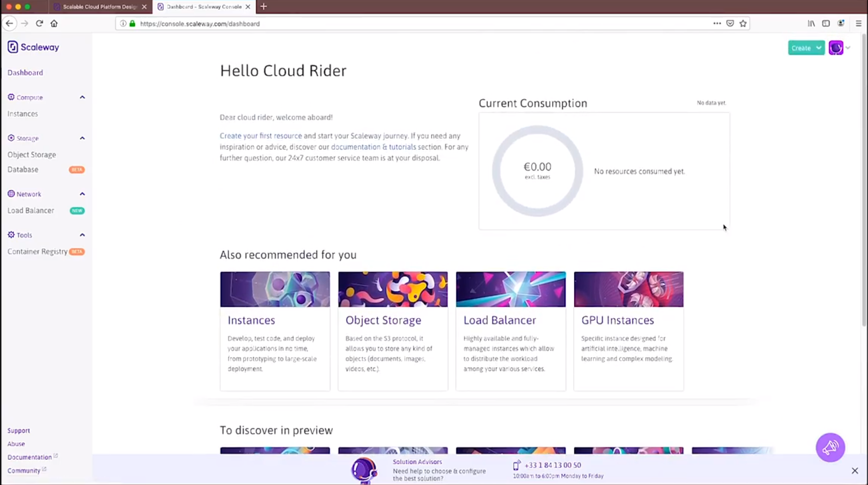Screen dimensions: 868x485
Task: Open Instances in the sidebar
Action: point(23,114)
